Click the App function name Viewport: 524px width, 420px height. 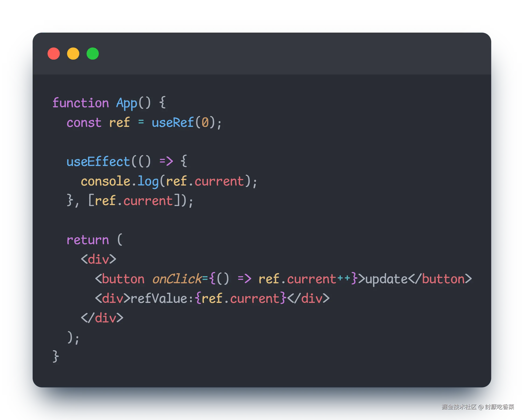point(127,103)
